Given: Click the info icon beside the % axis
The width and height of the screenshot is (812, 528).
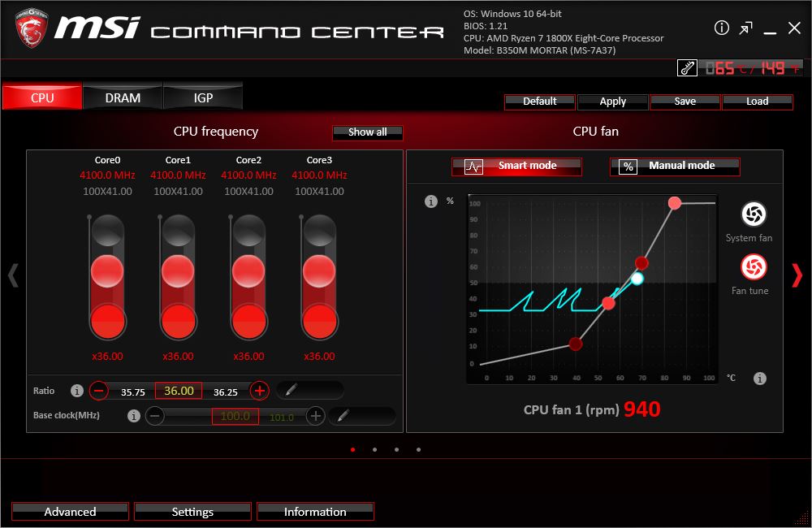Looking at the screenshot, I should click(431, 201).
